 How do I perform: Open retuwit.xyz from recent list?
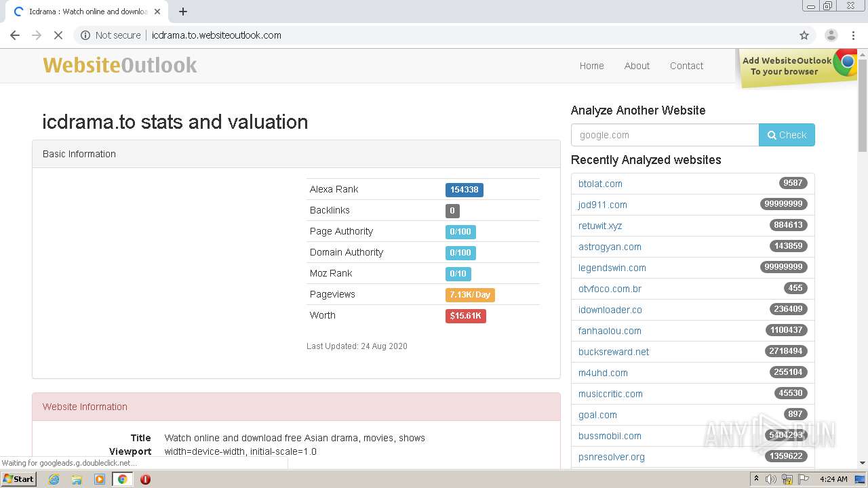click(x=600, y=226)
